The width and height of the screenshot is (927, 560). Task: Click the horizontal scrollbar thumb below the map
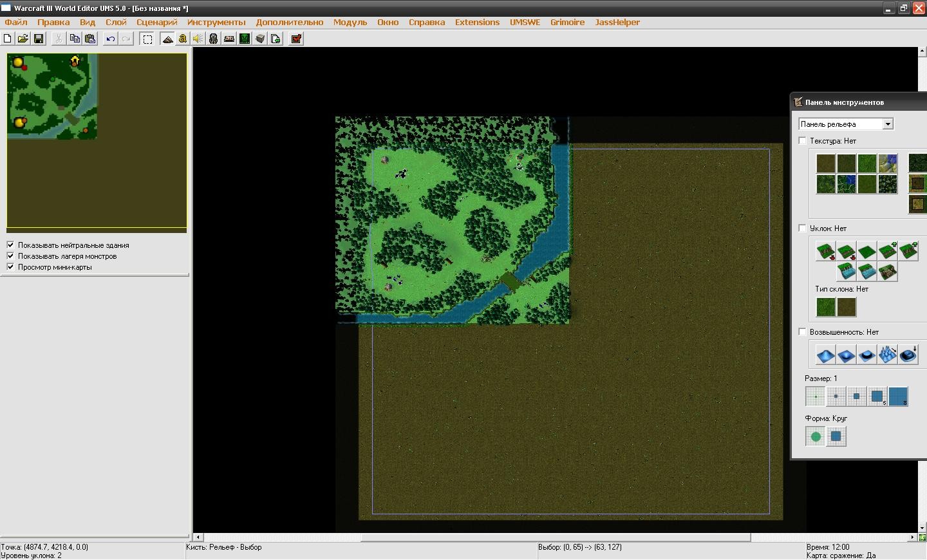[556, 537]
